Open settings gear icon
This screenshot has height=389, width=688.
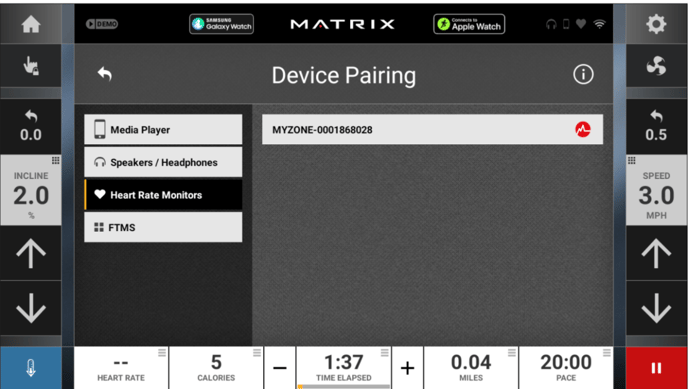(656, 24)
